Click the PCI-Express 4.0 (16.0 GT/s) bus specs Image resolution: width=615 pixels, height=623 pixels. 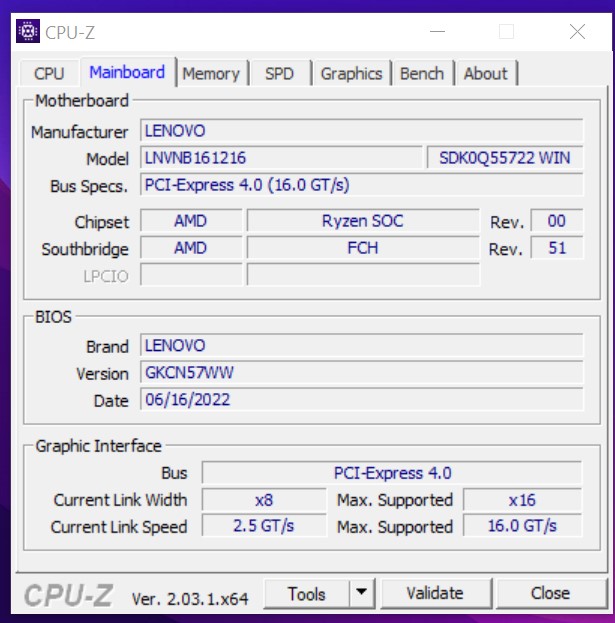tap(362, 185)
